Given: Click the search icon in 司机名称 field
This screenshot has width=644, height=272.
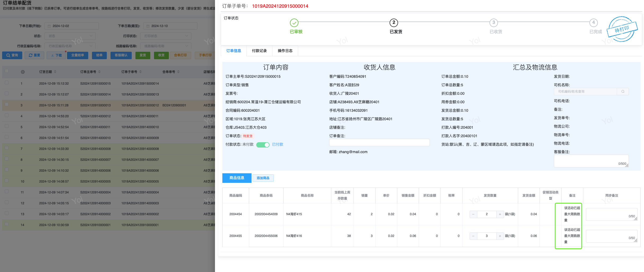Looking at the screenshot, I should [x=623, y=92].
